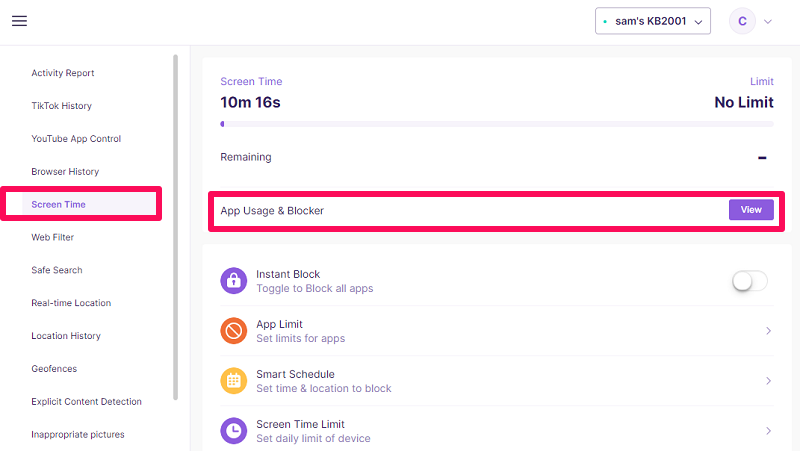Select TikTok History in sidebar
This screenshot has height=451, width=800.
click(61, 106)
